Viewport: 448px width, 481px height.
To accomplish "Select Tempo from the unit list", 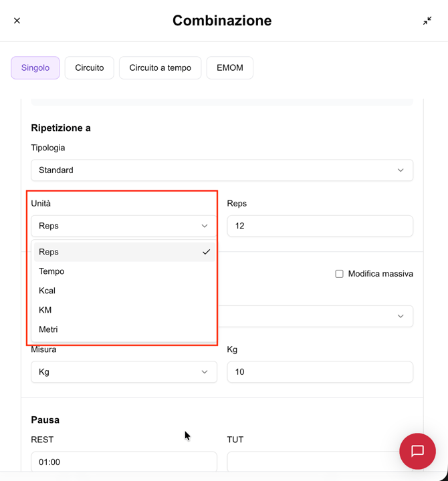I will (52, 271).
